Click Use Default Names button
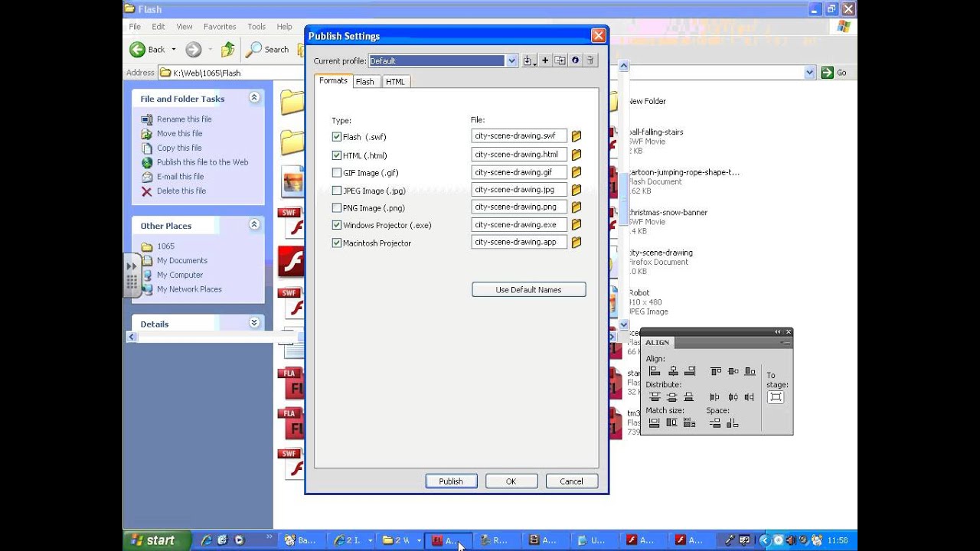This screenshot has height=551, width=980. pyautogui.click(x=528, y=290)
